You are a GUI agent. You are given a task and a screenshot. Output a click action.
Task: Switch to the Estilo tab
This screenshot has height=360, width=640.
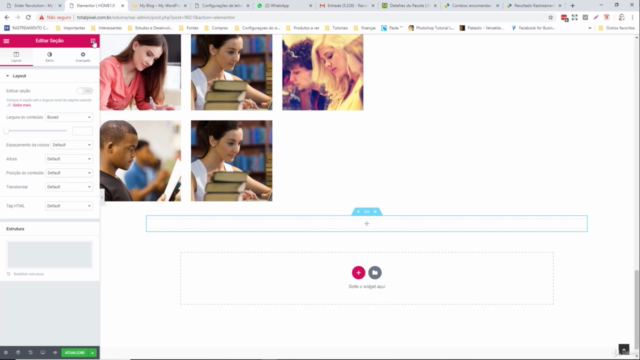pyautogui.click(x=49, y=57)
